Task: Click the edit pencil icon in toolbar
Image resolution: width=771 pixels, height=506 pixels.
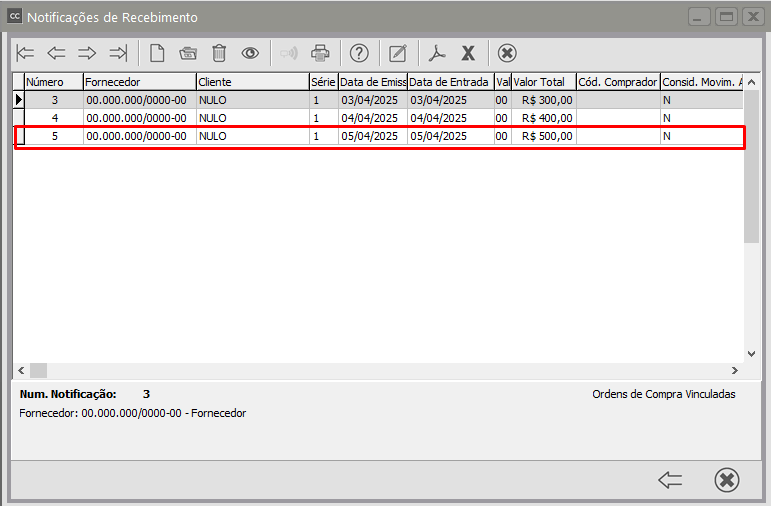Action: coord(398,53)
